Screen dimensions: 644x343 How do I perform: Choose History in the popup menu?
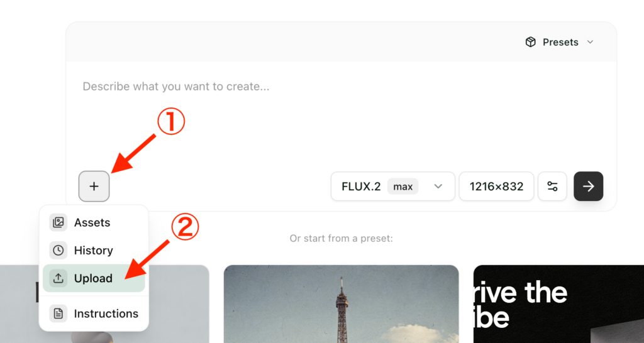tap(94, 250)
